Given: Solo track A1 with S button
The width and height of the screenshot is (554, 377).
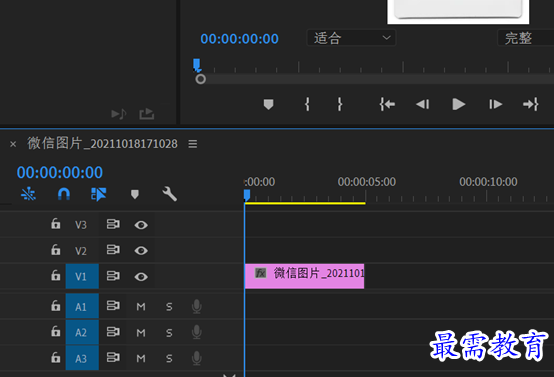Looking at the screenshot, I should pyautogui.click(x=169, y=306).
